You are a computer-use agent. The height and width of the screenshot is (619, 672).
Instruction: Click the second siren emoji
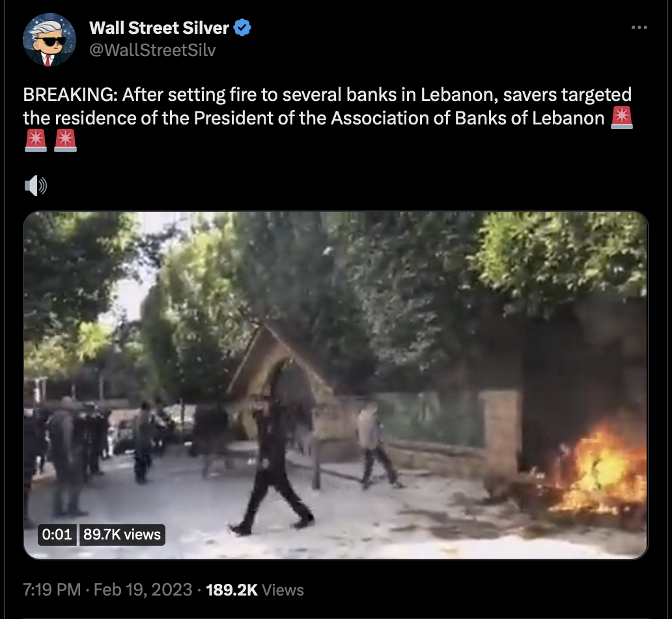pos(36,141)
